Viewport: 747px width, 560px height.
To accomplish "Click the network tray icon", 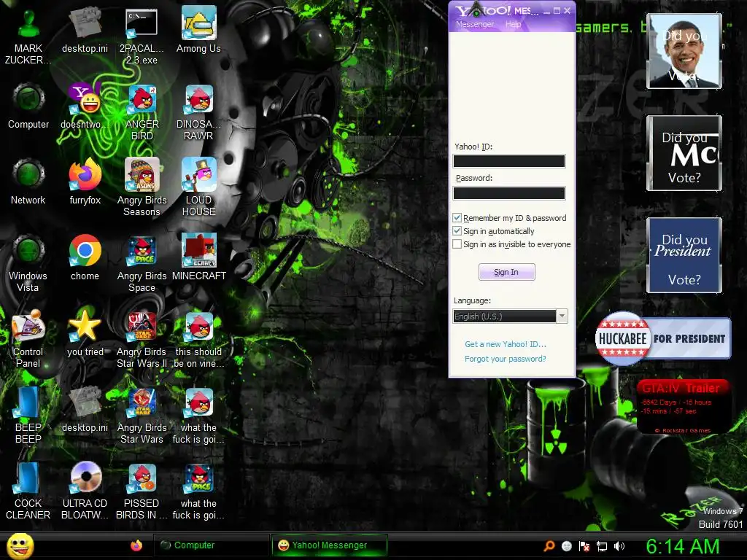I will tap(602, 546).
